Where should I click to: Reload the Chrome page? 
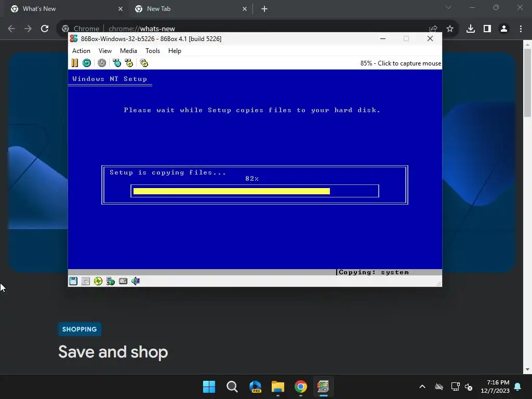point(45,29)
